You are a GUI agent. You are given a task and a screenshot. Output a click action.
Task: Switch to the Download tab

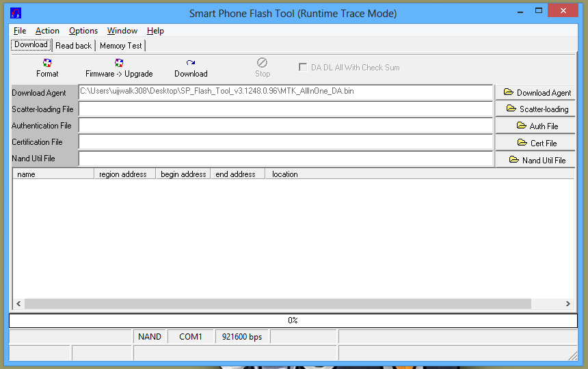31,44
